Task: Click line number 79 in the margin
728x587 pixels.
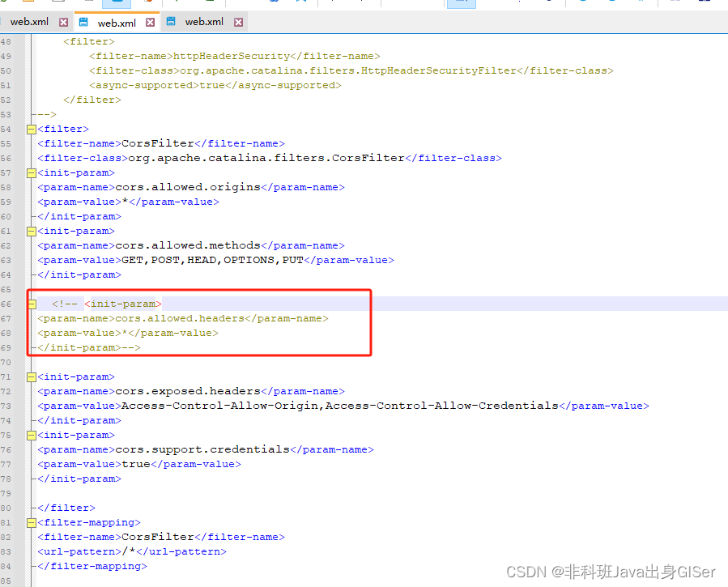Action: pyautogui.click(x=6, y=493)
